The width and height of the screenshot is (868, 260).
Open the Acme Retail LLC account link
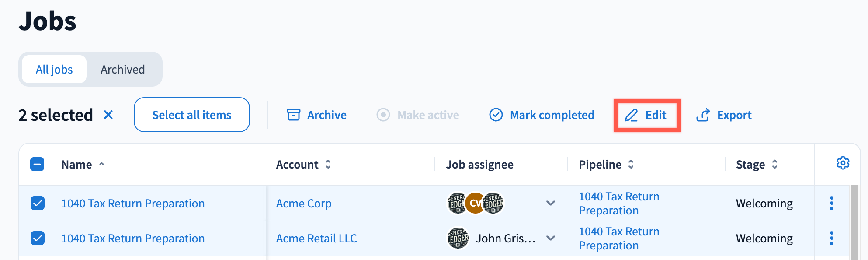(316, 238)
